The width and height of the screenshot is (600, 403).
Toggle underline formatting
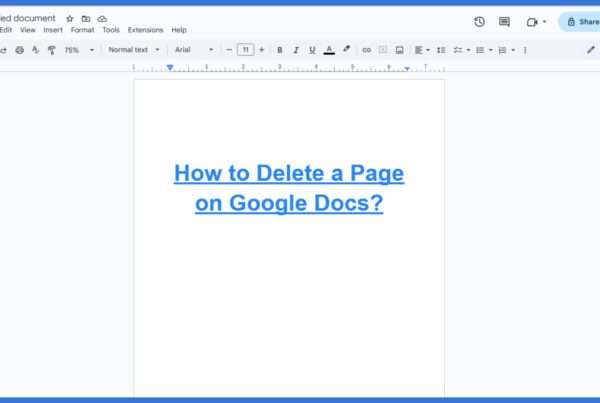[312, 50]
